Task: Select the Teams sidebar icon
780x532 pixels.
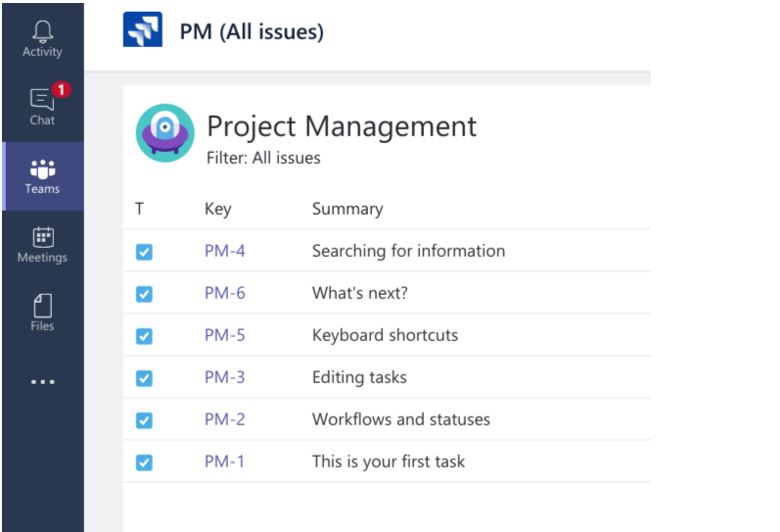Action: coord(43,176)
